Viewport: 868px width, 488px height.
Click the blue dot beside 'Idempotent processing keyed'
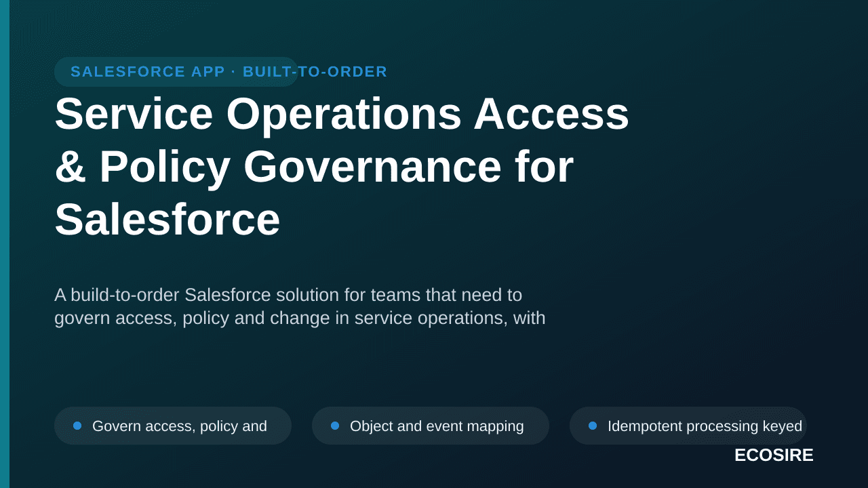click(593, 426)
